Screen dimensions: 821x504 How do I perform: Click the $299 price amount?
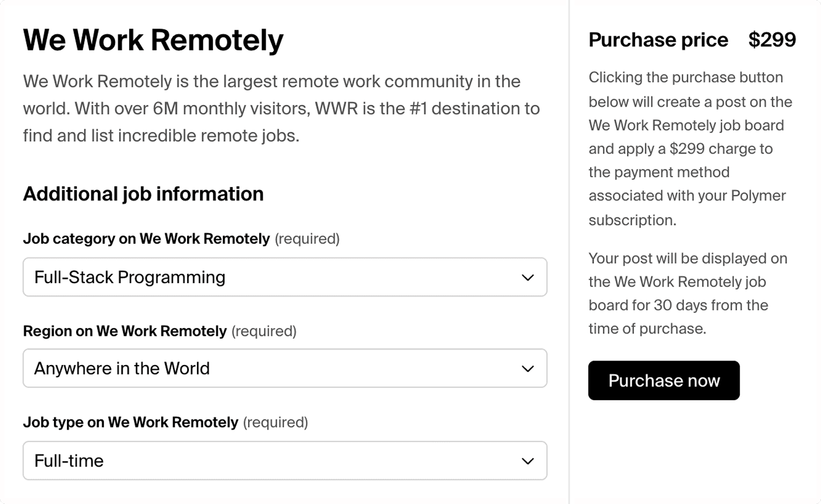coord(772,40)
